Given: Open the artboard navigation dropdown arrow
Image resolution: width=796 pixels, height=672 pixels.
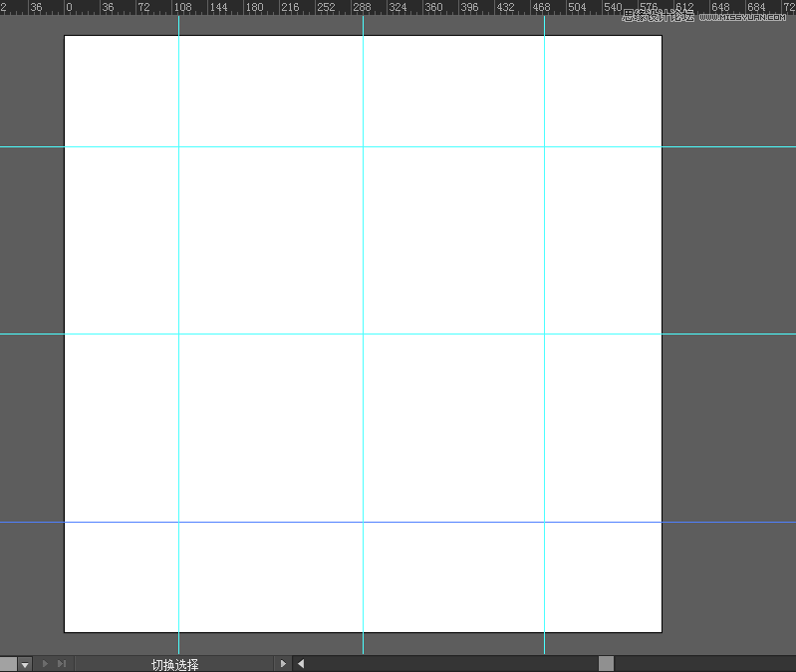Looking at the screenshot, I should [25, 664].
